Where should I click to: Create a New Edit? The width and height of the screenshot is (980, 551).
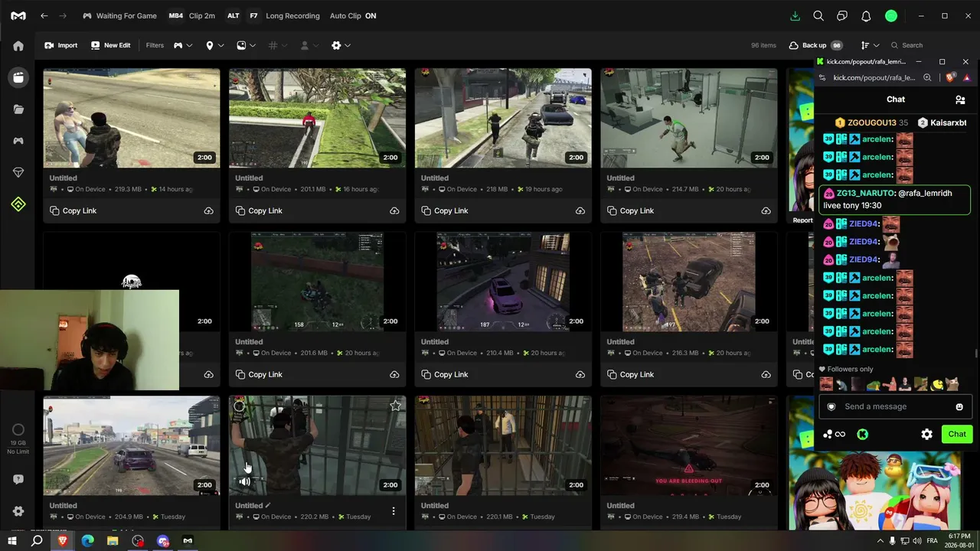click(x=111, y=45)
